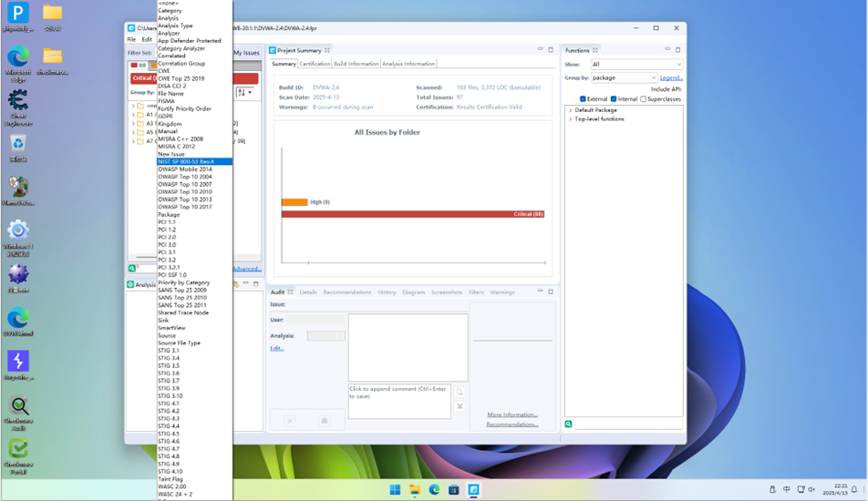Viewport: 868px width, 501px height.
Task: Open Microsoft Store from the taskbar
Action: tap(454, 489)
